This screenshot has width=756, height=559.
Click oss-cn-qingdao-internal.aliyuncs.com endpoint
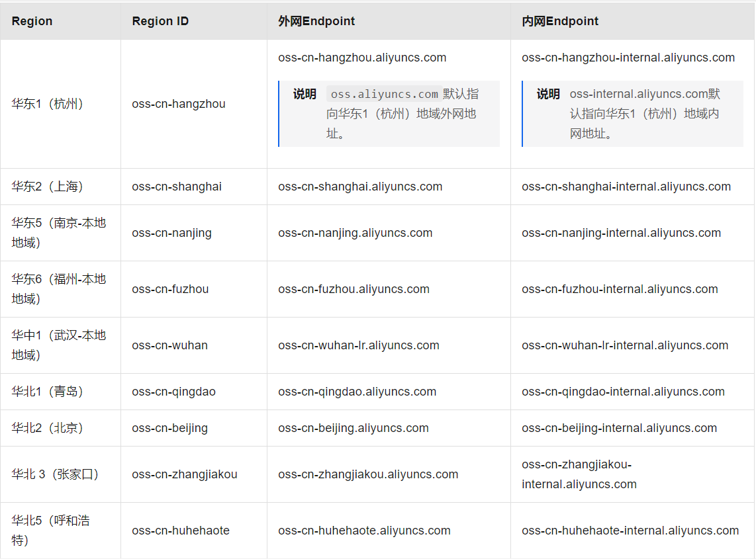point(624,392)
